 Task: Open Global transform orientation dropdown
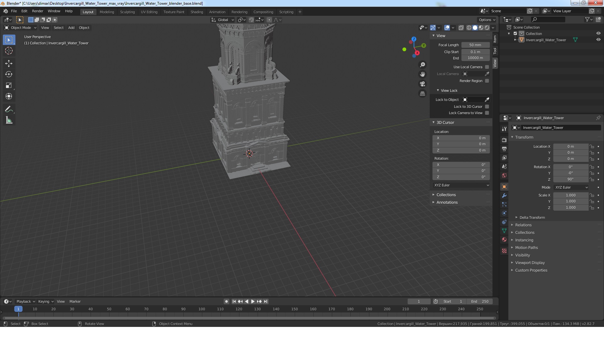click(x=222, y=20)
